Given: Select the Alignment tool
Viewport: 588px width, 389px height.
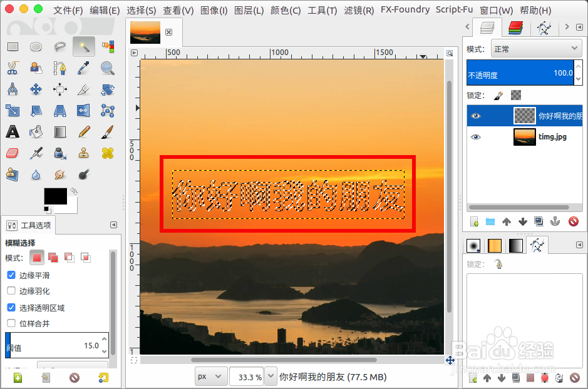Looking at the screenshot, I should point(60,89).
